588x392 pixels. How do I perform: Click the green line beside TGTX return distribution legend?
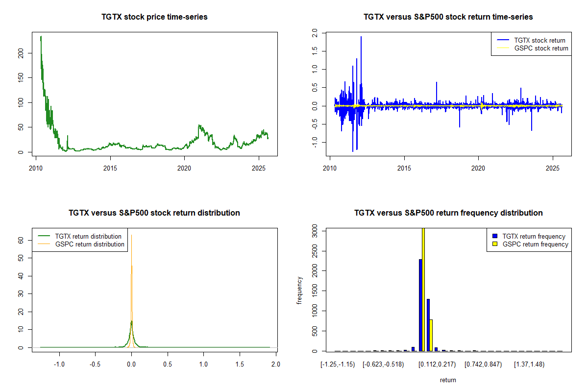(44, 236)
